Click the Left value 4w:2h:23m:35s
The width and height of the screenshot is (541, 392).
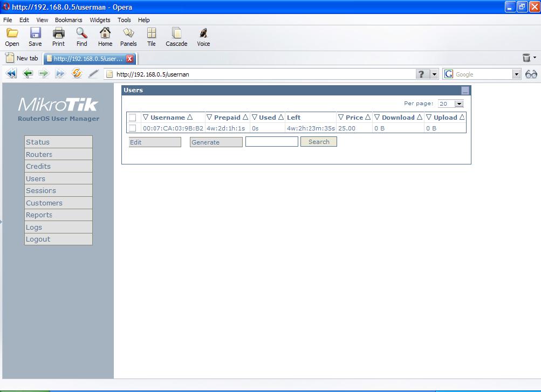311,128
